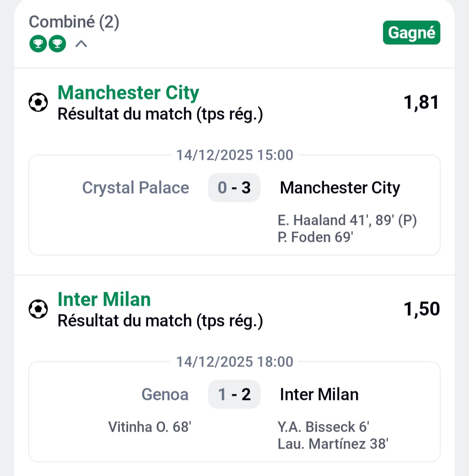Image resolution: width=469 pixels, height=476 pixels.
Task: Click the first green trophy icon
Action: pyautogui.click(x=38, y=44)
